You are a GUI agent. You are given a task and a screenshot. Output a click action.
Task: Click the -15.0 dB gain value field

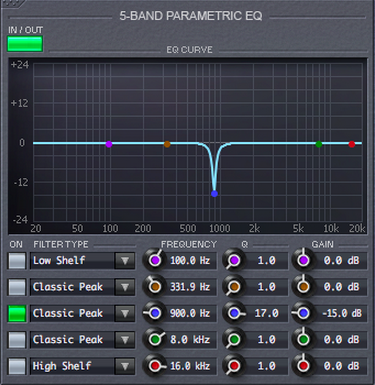click(341, 313)
